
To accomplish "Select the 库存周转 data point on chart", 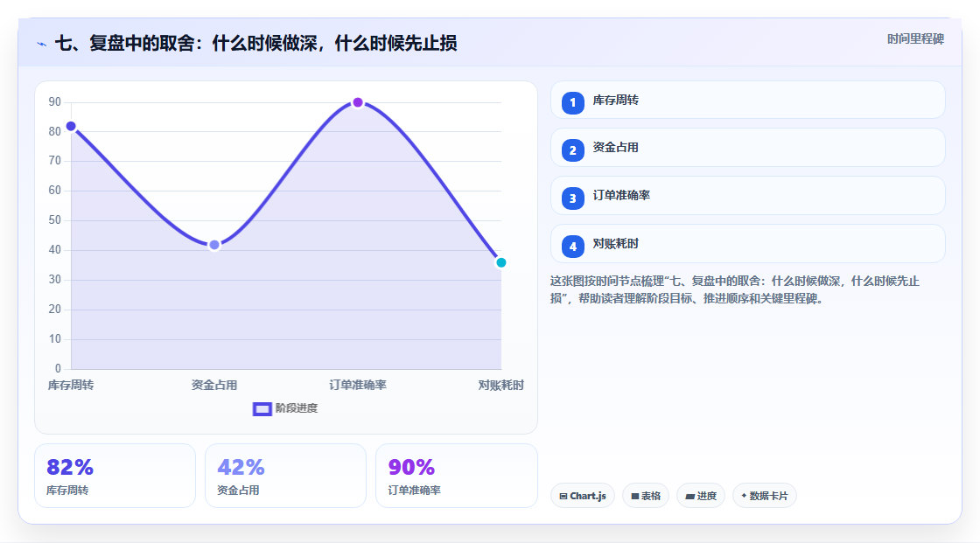I will [71, 126].
